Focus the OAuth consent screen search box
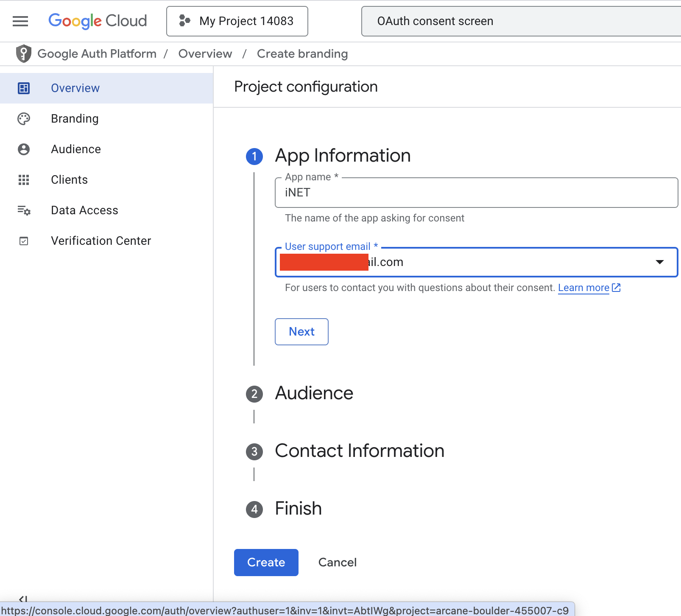681x616 pixels. point(521,21)
